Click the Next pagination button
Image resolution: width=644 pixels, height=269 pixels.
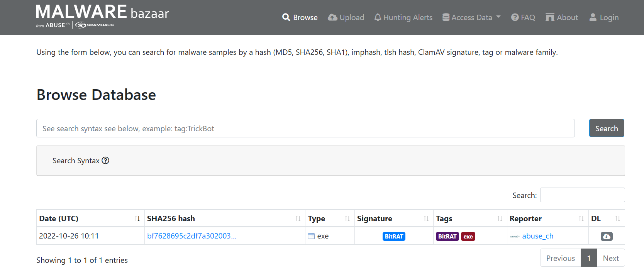click(610, 258)
